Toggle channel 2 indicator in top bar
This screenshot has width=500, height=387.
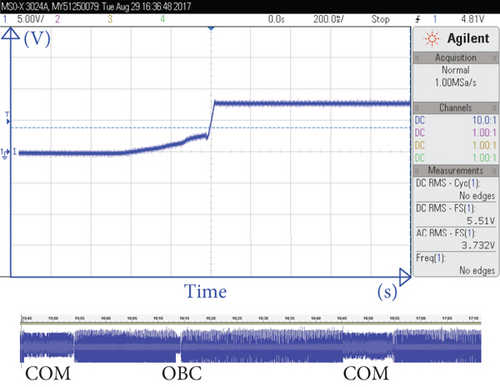point(57,19)
